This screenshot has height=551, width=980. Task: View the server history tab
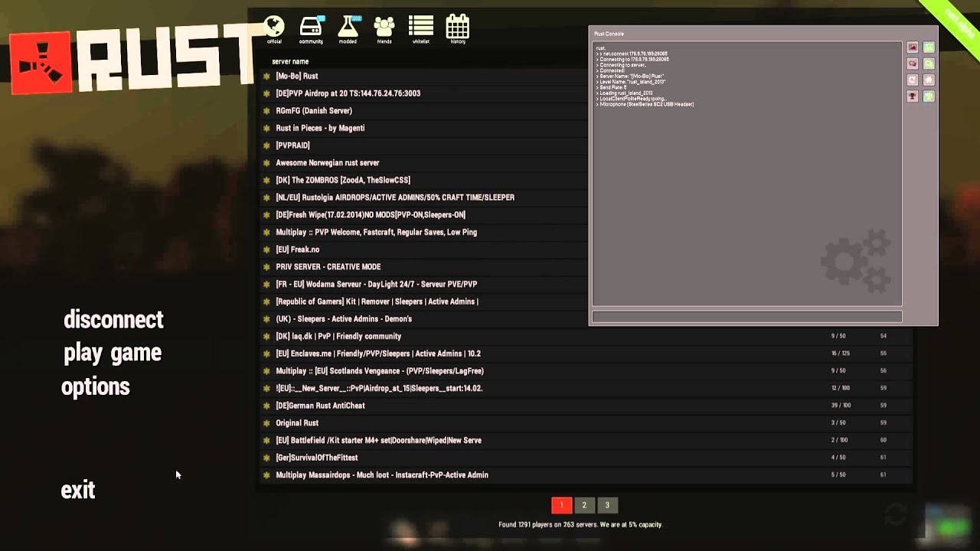click(x=457, y=30)
